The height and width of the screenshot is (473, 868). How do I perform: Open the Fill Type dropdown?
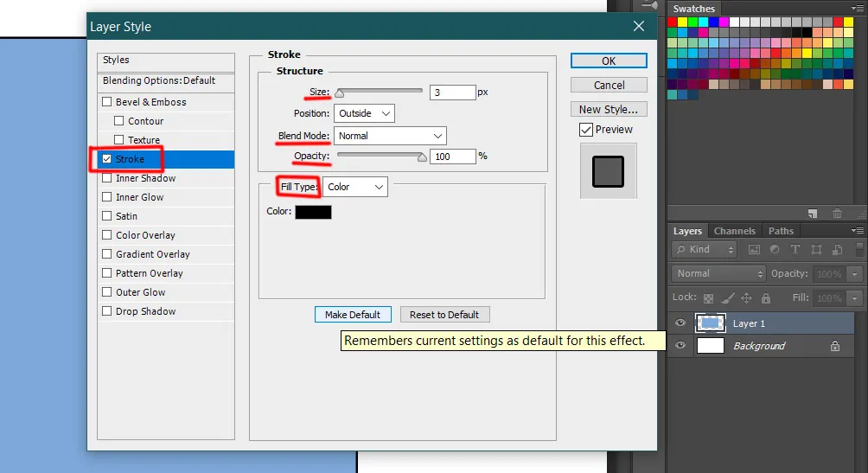pos(355,187)
